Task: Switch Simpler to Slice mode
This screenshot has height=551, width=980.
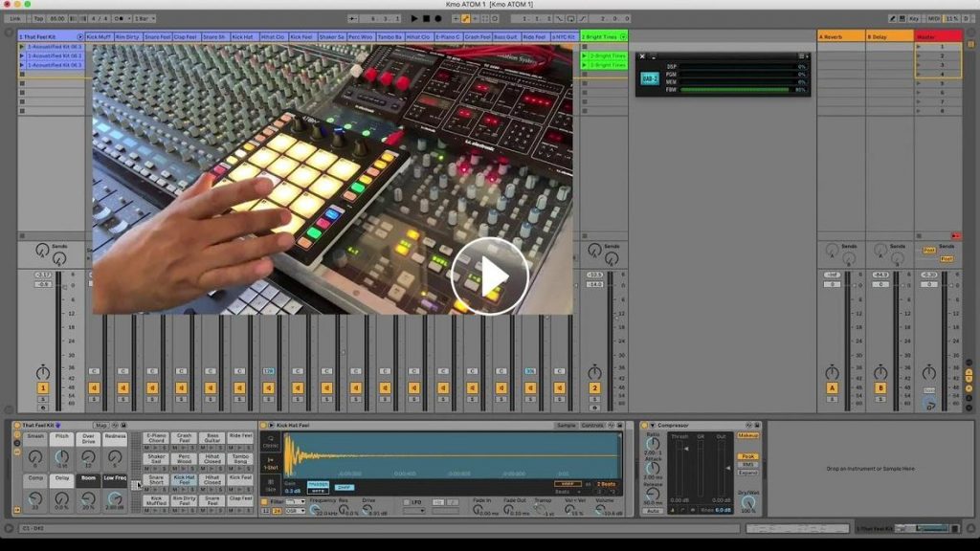Action: pos(271,485)
